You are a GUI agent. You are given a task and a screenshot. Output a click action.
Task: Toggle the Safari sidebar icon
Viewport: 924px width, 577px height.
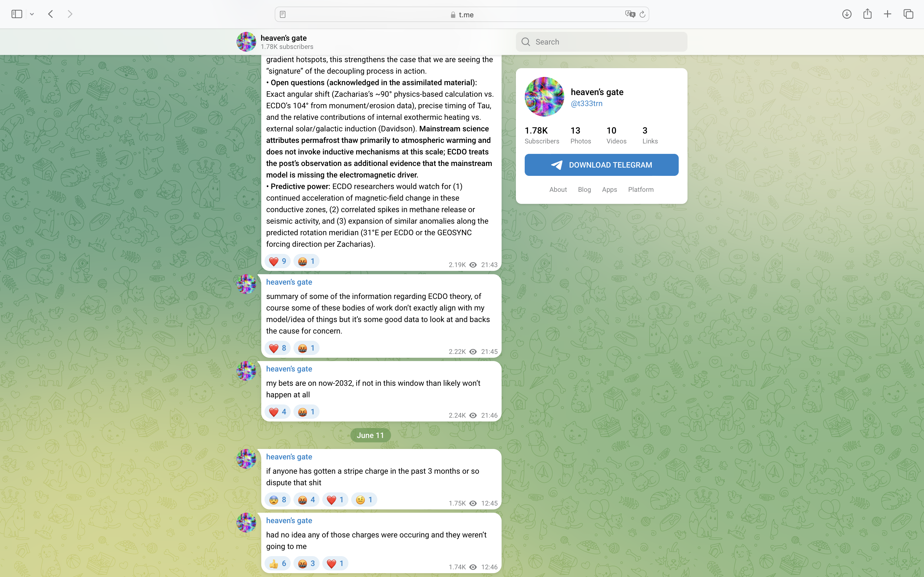point(17,14)
